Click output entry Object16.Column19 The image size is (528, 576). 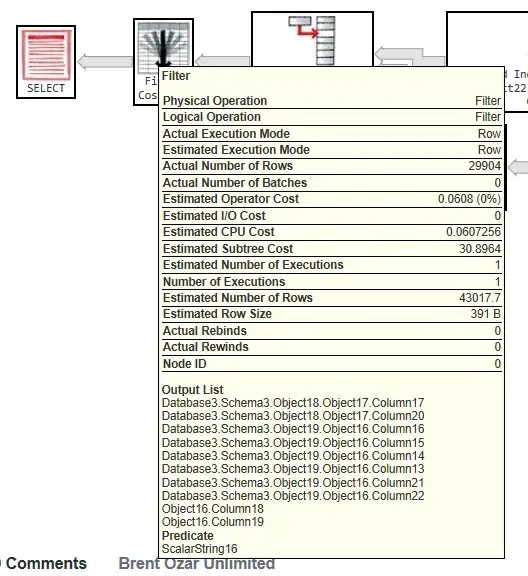point(213,522)
